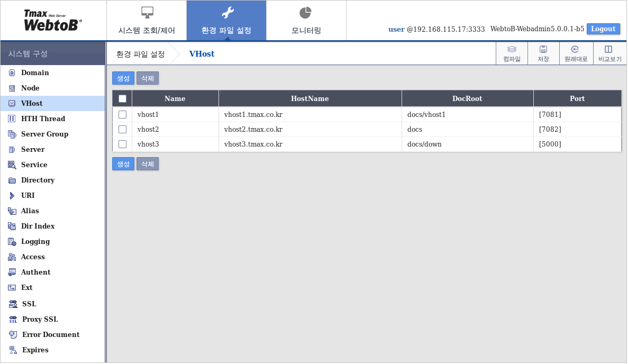Open the 모니터링 (Monitoring) tab

click(306, 20)
